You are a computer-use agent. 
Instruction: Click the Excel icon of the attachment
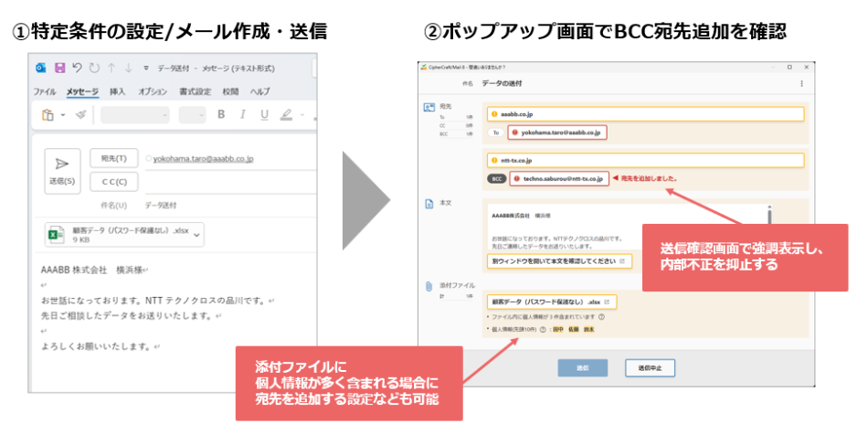pyautogui.click(x=57, y=234)
